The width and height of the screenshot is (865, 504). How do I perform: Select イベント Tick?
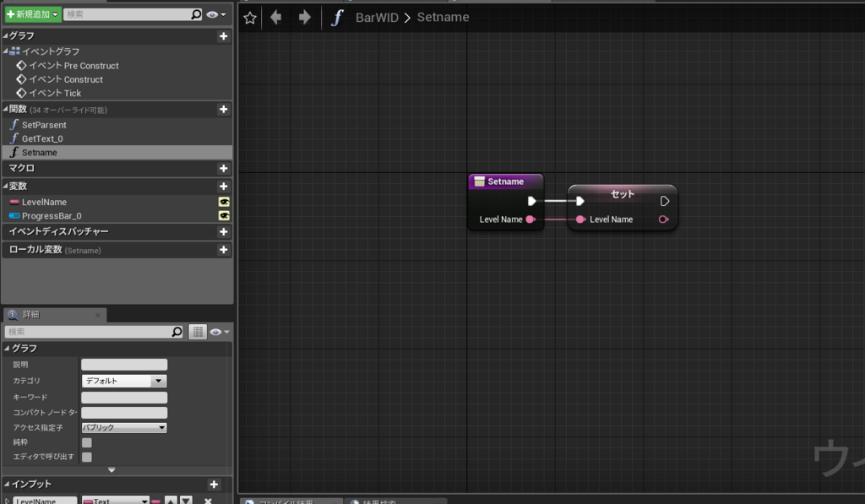point(55,93)
